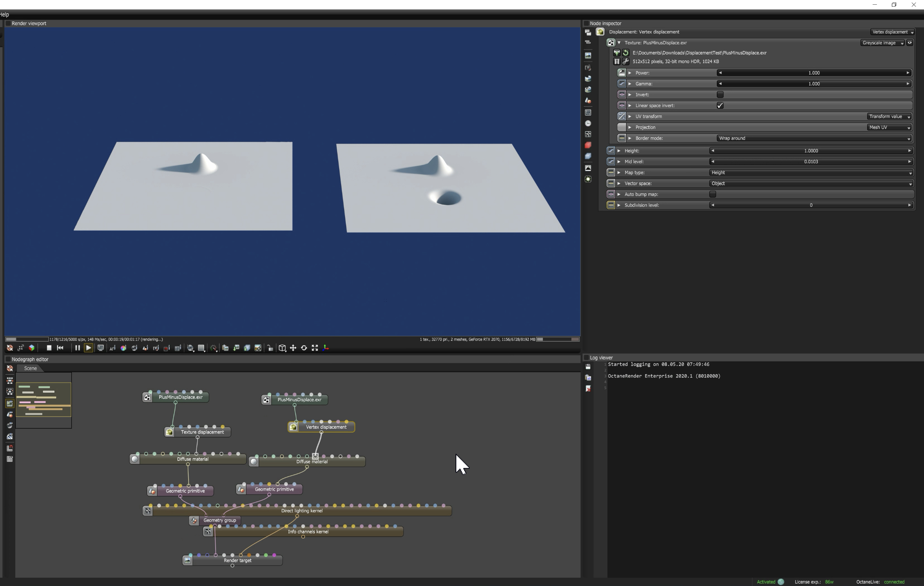
Task: Uncheck Linear space invert checkbox
Action: 720,106
